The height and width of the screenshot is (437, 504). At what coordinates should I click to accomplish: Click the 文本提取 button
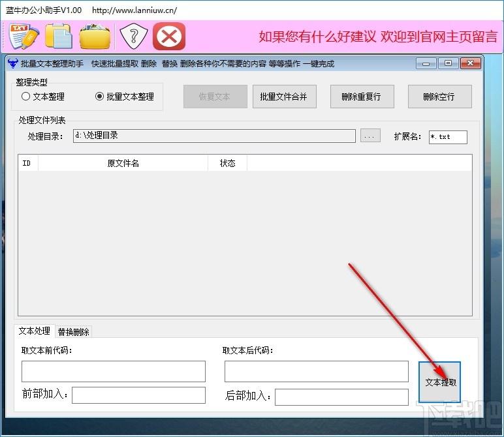(440, 382)
